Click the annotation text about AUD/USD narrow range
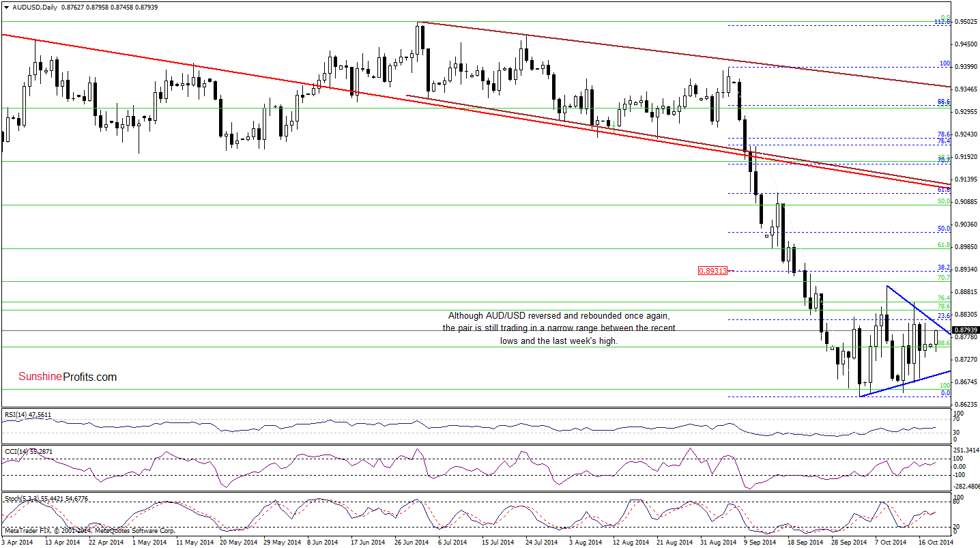The height and width of the screenshot is (548, 980). (559, 328)
